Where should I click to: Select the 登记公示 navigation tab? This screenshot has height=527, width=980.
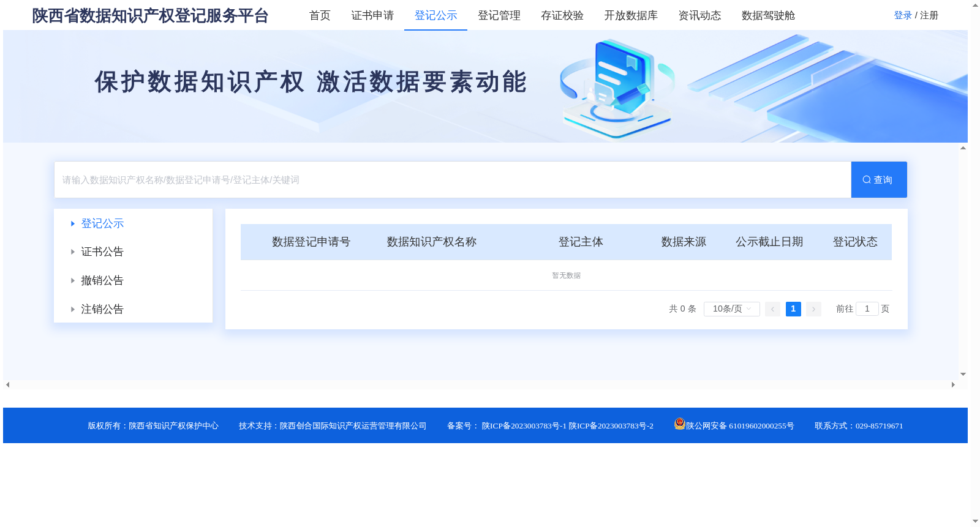coord(435,15)
